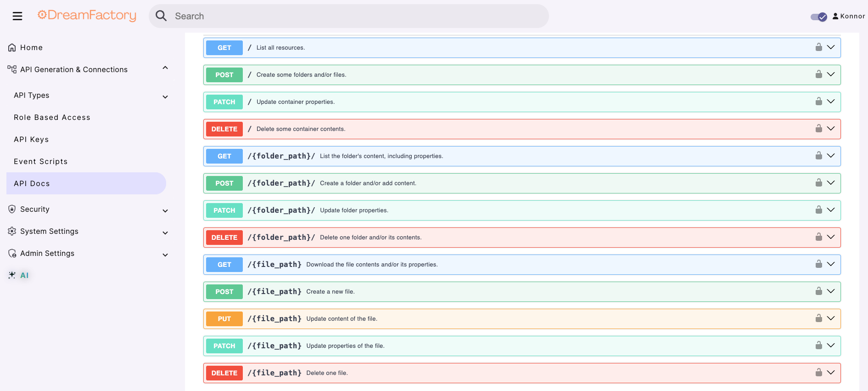Expand the API Types submenu
This screenshot has width=868, height=391.
(x=165, y=97)
